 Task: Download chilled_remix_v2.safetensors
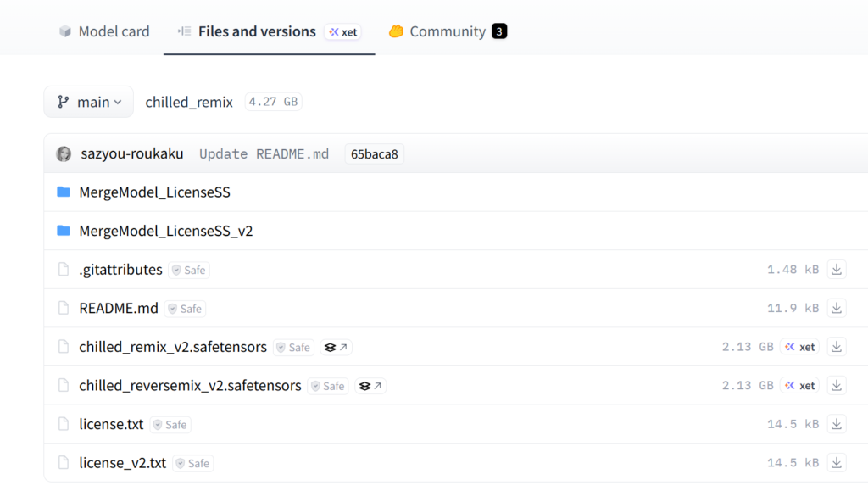pyautogui.click(x=837, y=347)
